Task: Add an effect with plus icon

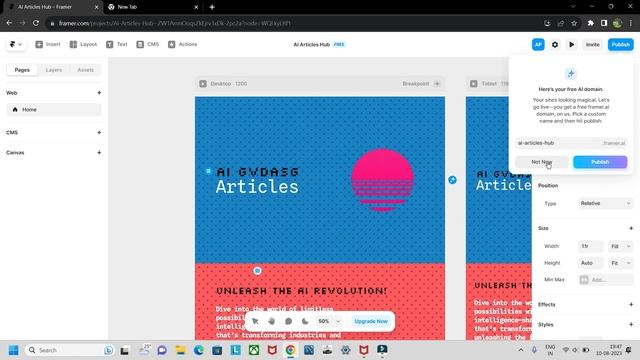Action: tap(631, 304)
